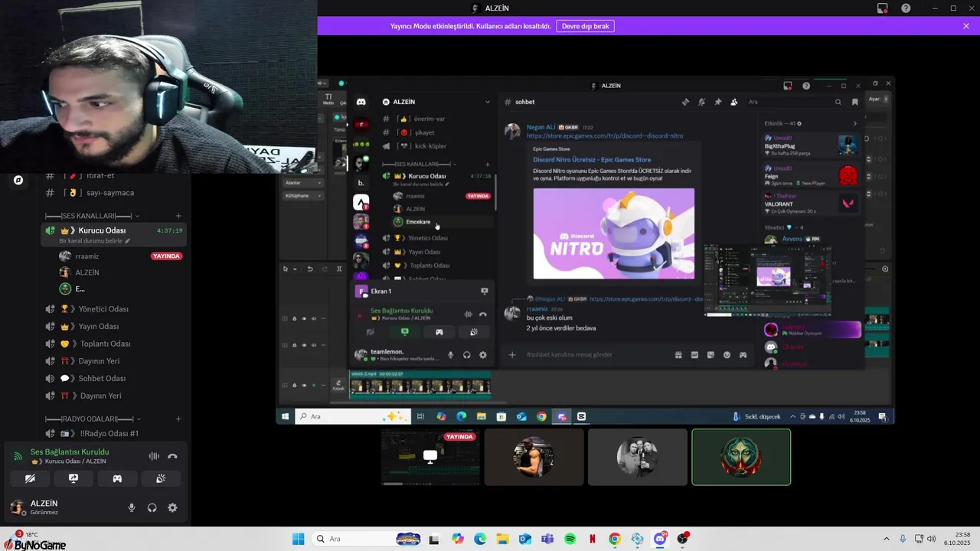
Task: Open the soundboard button
Action: tap(161, 478)
